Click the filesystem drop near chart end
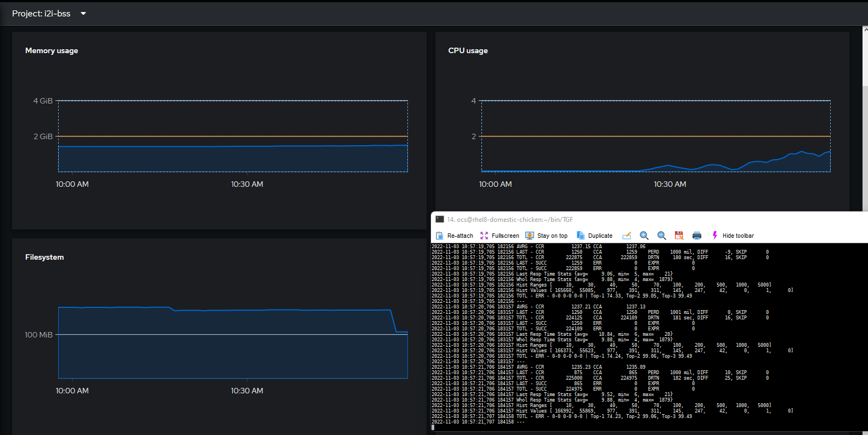868x435 pixels. click(393, 320)
